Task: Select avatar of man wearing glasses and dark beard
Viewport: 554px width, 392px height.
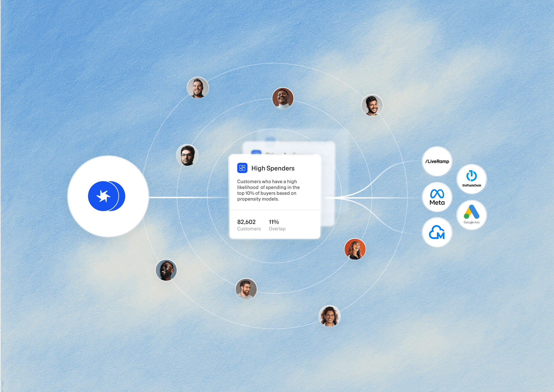Action: pos(187,155)
